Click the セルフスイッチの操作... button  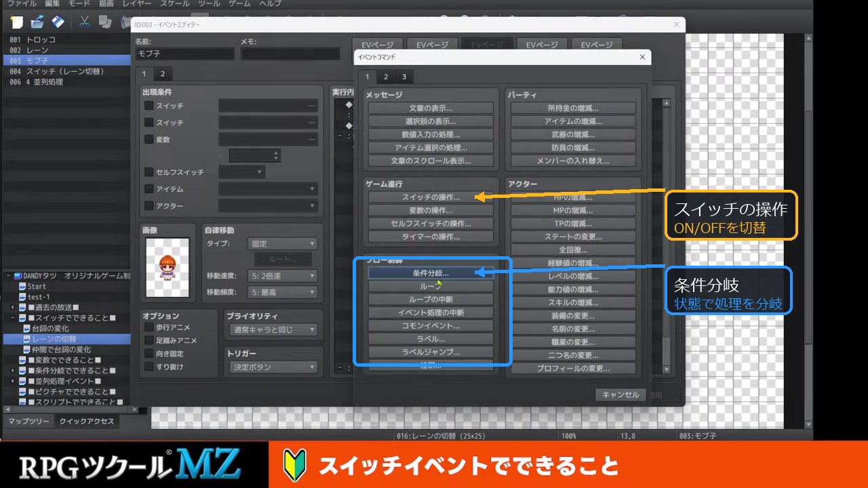(431, 224)
